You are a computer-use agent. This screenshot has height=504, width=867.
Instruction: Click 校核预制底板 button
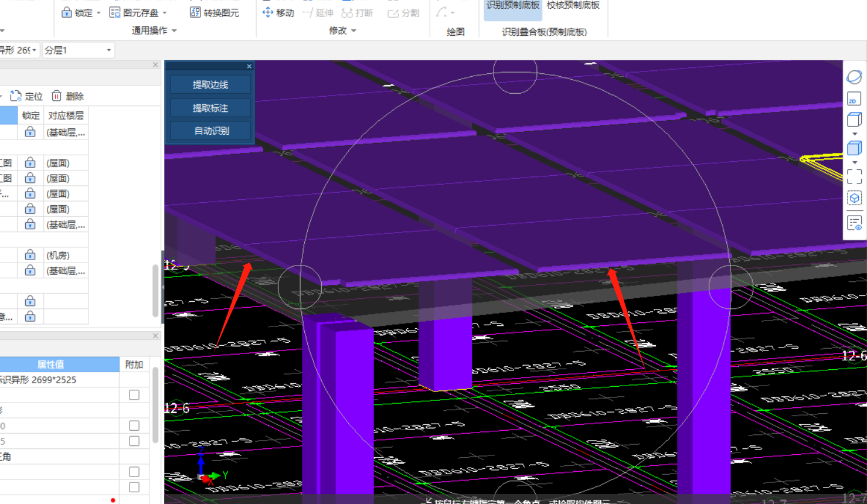point(573,5)
